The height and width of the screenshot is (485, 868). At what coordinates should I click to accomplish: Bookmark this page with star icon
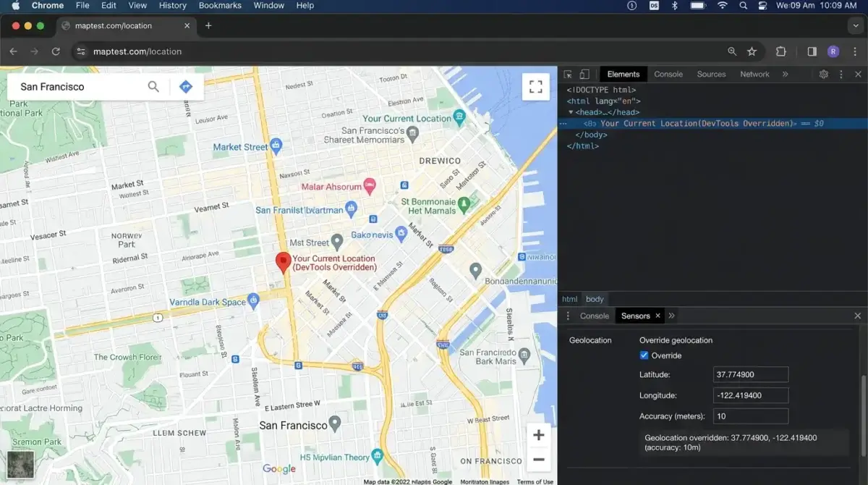pyautogui.click(x=752, y=51)
